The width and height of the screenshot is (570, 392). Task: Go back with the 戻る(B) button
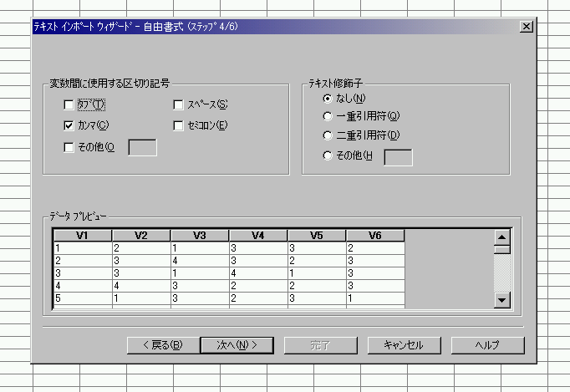tap(162, 345)
